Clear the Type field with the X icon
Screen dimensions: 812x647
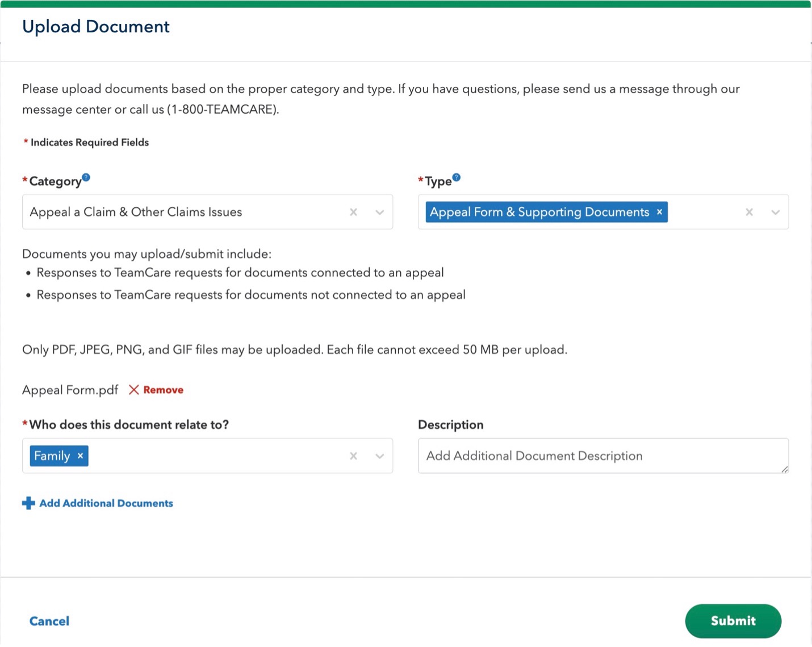(x=749, y=212)
